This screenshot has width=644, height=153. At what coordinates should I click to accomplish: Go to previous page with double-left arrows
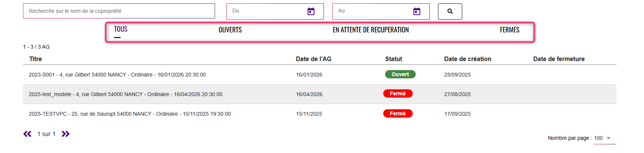[27, 134]
